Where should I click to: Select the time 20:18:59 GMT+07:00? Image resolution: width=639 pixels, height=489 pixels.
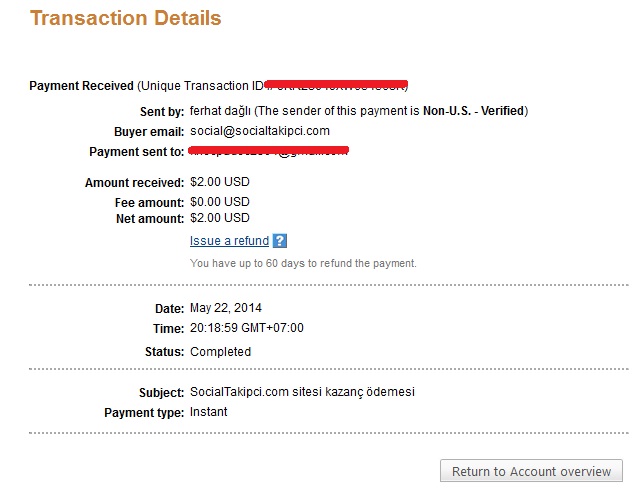[246, 328]
